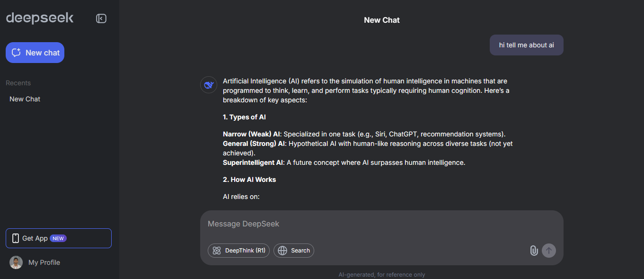This screenshot has width=644, height=279.
Task: Click the 'AI relies on:' line
Action: 241,197
